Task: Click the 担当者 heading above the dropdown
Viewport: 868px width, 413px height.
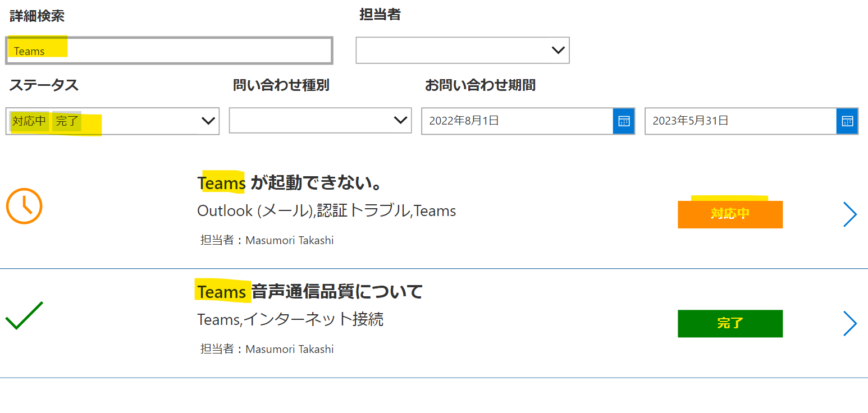Action: click(380, 15)
